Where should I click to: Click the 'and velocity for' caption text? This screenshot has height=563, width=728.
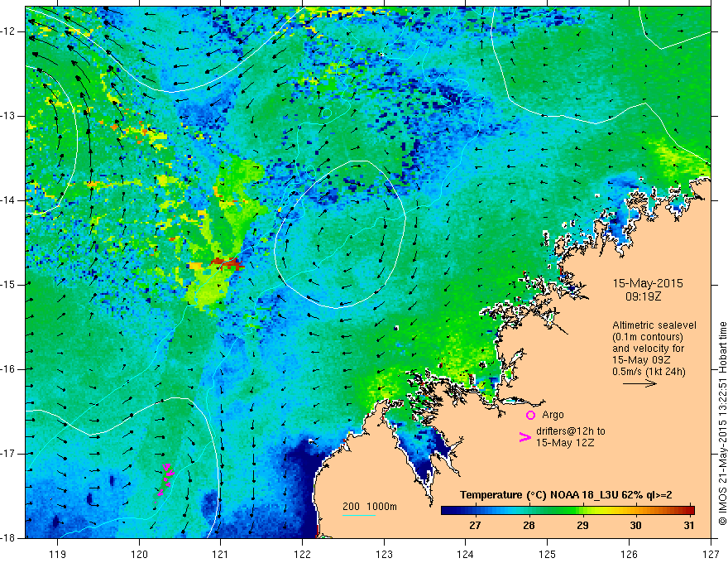coord(648,349)
